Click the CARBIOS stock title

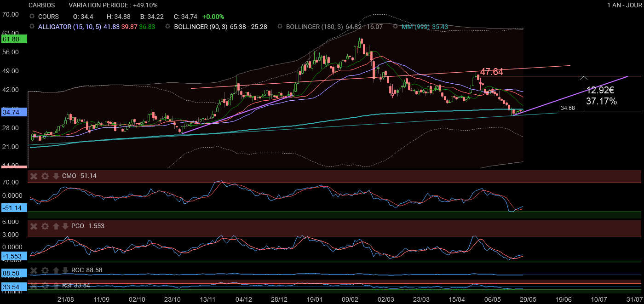tap(41, 5)
